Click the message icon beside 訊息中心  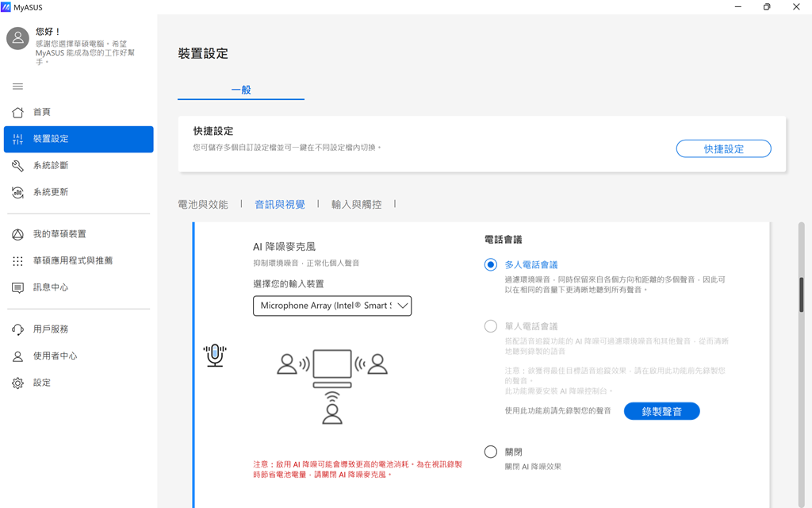tap(17, 287)
